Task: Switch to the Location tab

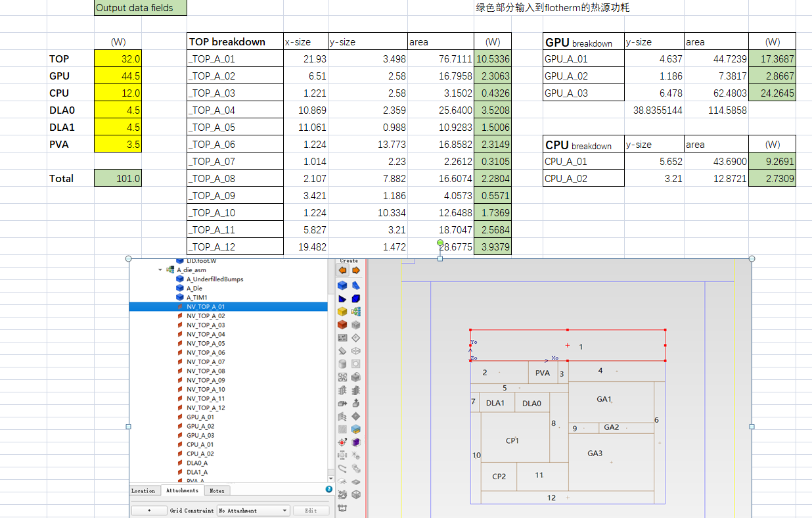Action: (x=143, y=490)
